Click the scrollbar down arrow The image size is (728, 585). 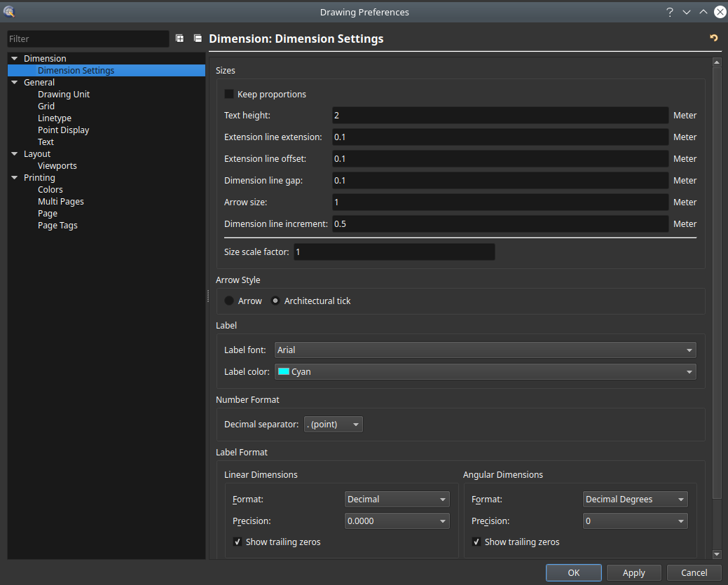point(717,554)
